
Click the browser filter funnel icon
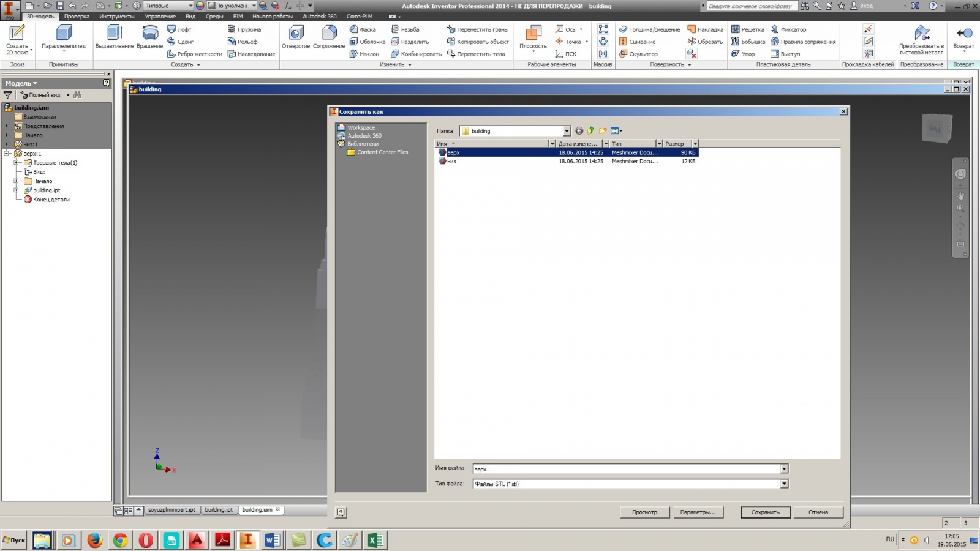[7, 95]
